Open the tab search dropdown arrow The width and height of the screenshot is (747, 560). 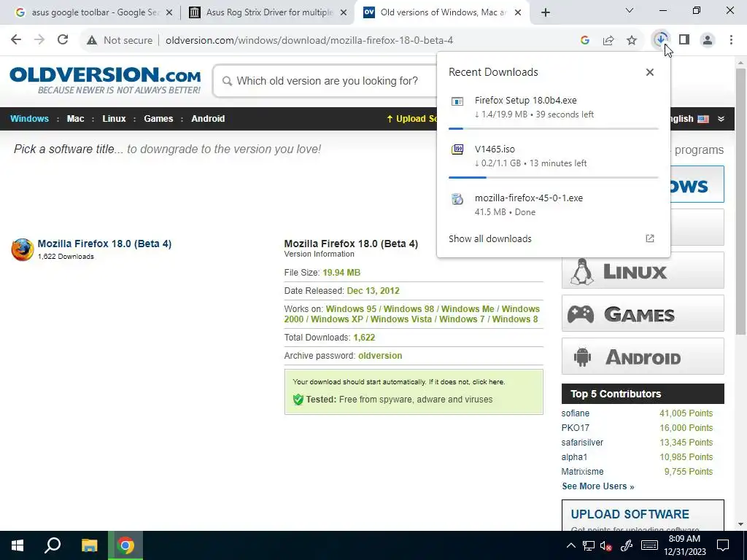(630, 10)
